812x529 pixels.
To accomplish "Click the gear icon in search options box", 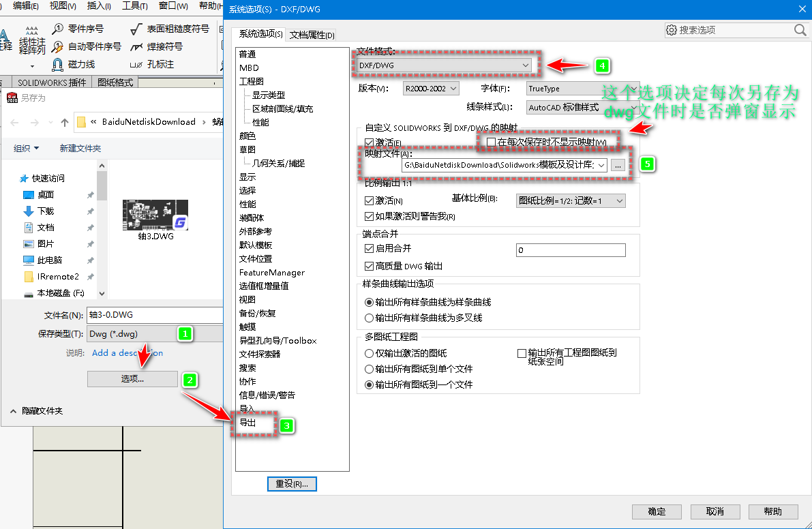I will click(672, 30).
